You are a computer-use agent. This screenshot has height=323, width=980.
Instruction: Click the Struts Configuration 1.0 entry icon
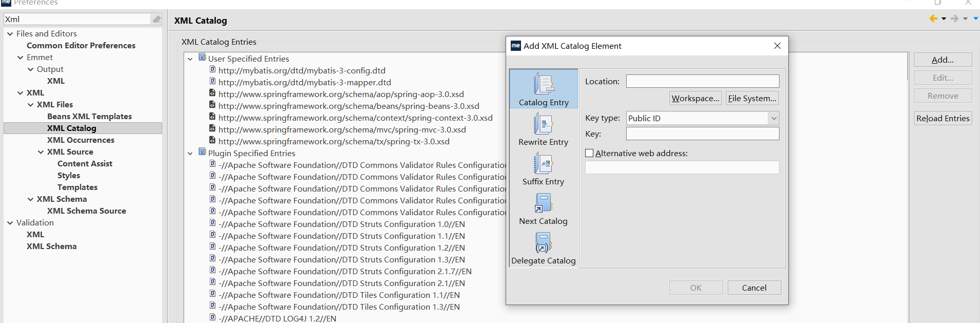point(212,223)
